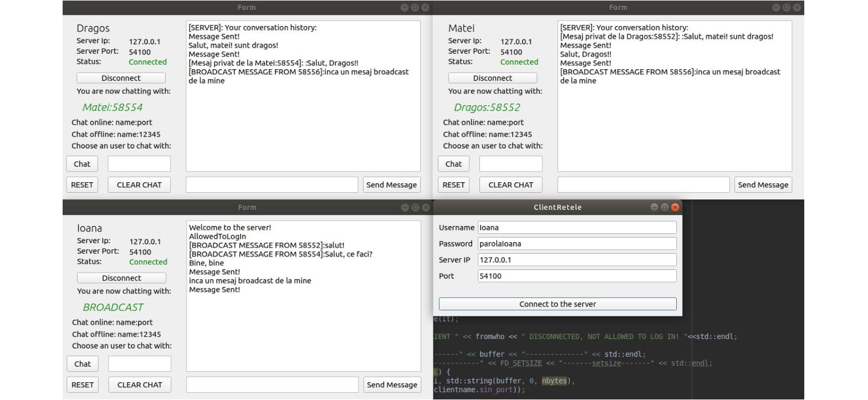Send Message from Dragos's chat window

pyautogui.click(x=391, y=184)
